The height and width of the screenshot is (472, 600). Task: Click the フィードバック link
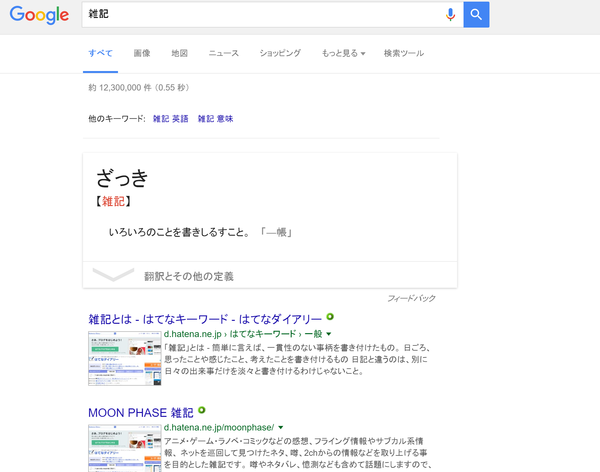point(411,298)
